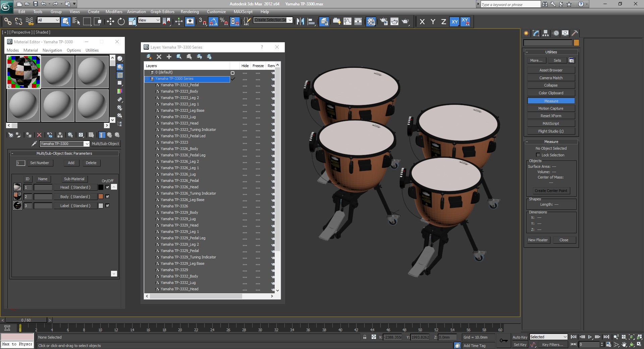Click the New Floater button
This screenshot has height=349, width=644.
pyautogui.click(x=538, y=240)
